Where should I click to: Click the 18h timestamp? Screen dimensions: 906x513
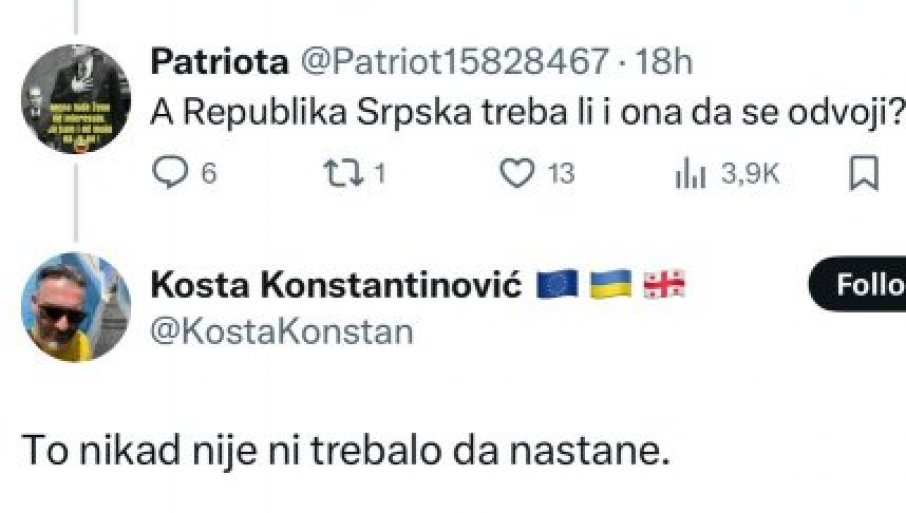(665, 61)
